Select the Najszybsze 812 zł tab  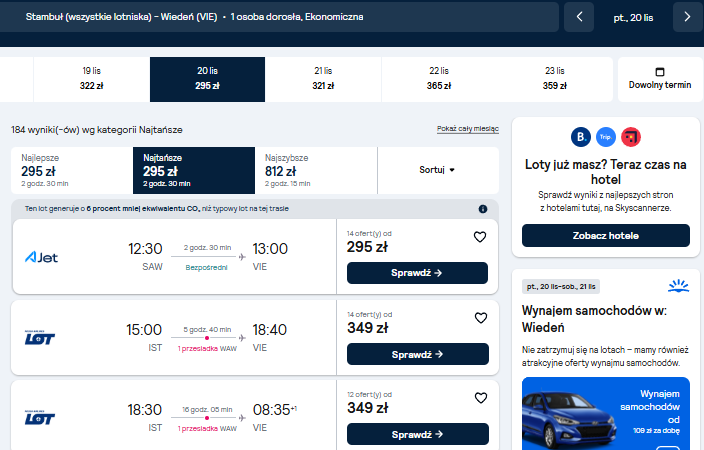316,170
